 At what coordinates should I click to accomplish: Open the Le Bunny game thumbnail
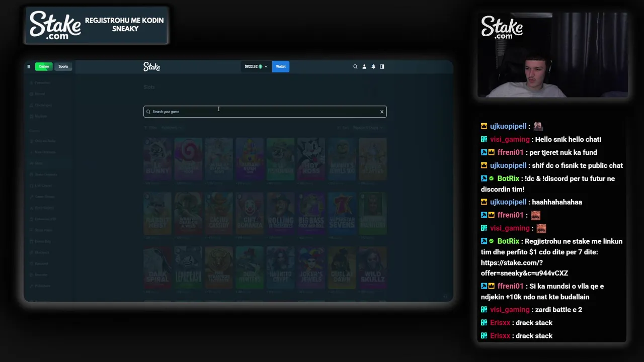tap(157, 159)
